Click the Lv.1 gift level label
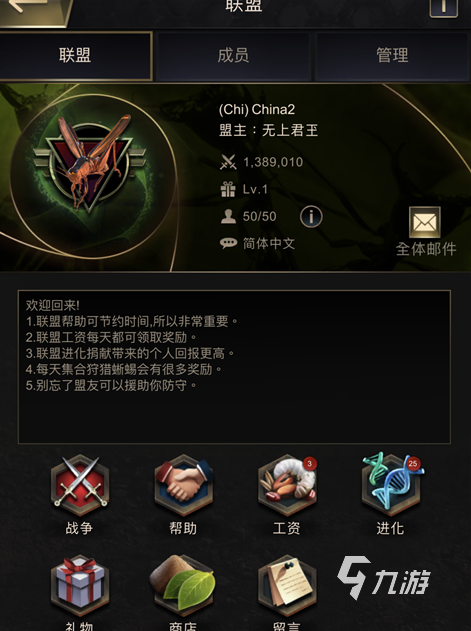Viewport: 471px width, 631px height. point(255,190)
